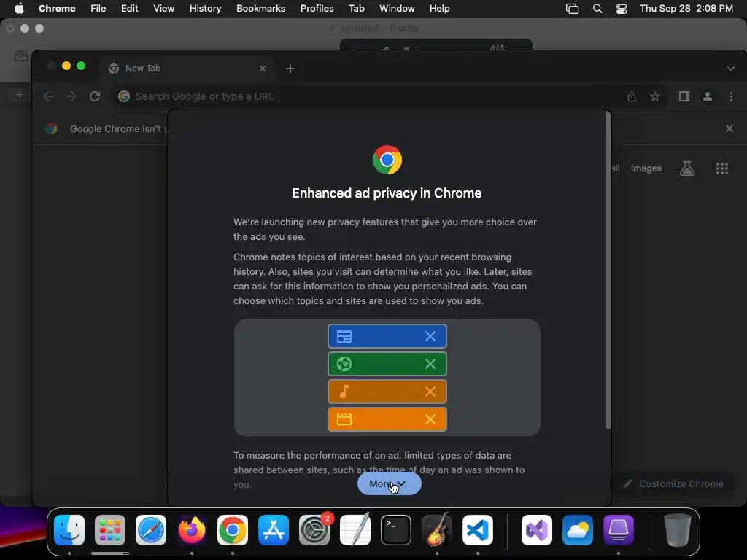Viewport: 747px width, 560px height.
Task: Open Chrome's three-dot menu
Action: click(x=731, y=97)
